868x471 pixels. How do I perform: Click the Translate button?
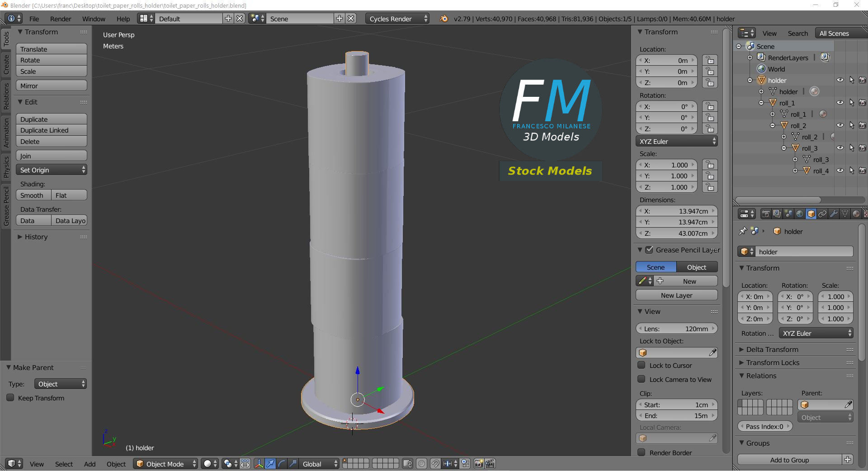(51, 49)
